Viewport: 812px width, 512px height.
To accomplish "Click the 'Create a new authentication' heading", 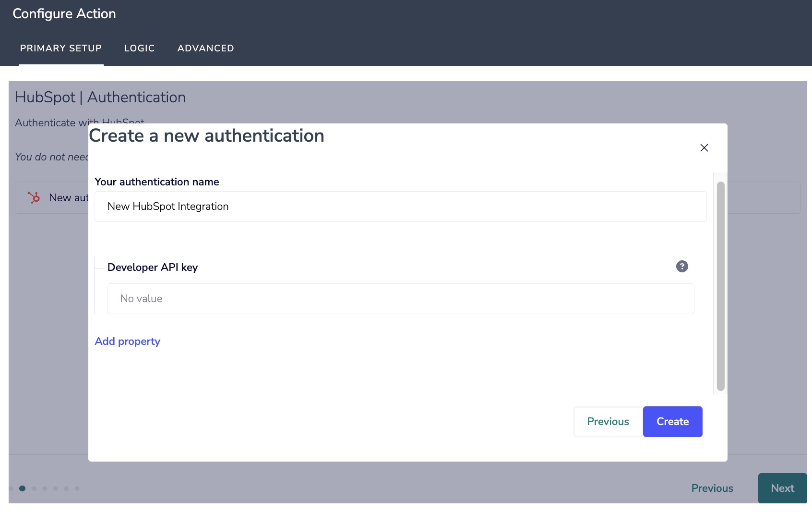I will [207, 136].
